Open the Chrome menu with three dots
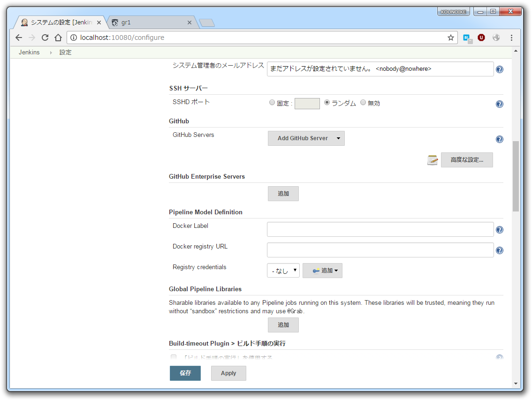The height and width of the screenshot is (400, 532). (x=511, y=38)
